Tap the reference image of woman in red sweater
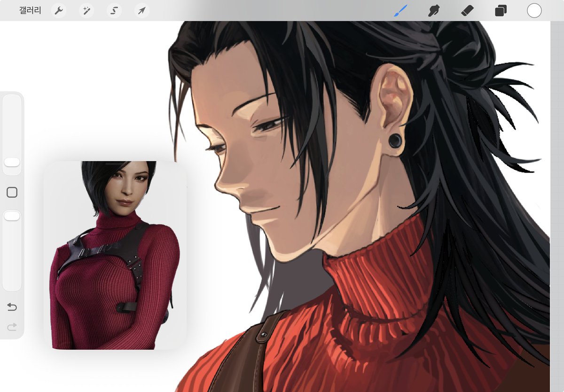 coord(115,255)
